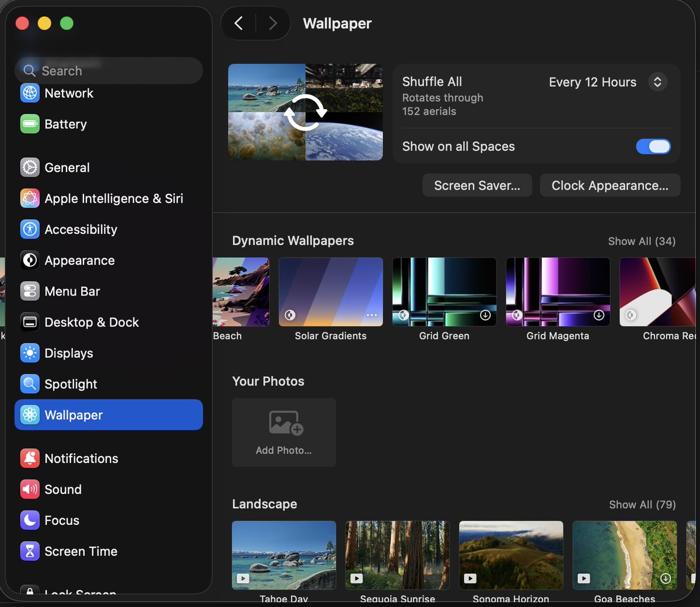Viewport: 700px width, 607px height.
Task: Click the play badge on Sonoma Horizon
Action: (x=470, y=578)
